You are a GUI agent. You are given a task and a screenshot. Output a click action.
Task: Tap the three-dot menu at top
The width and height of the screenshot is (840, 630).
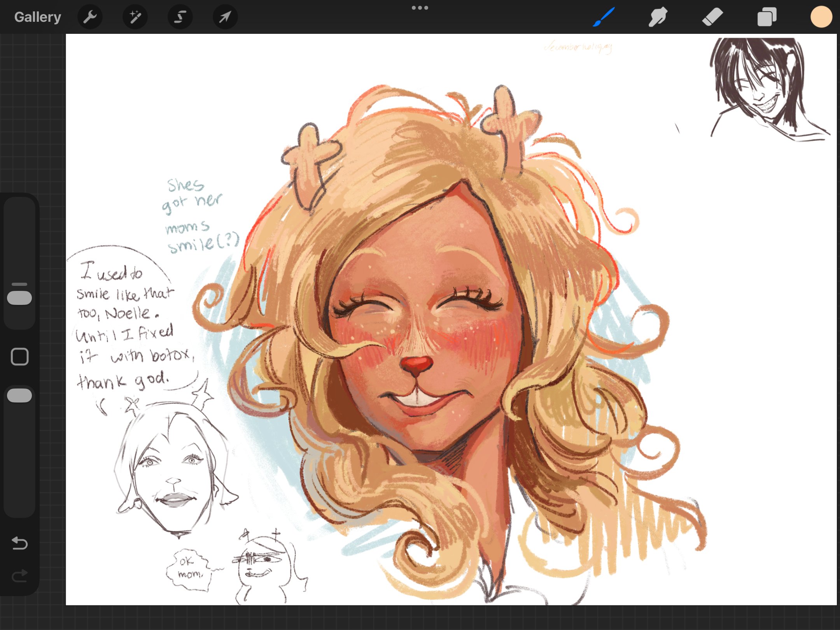pos(420,8)
